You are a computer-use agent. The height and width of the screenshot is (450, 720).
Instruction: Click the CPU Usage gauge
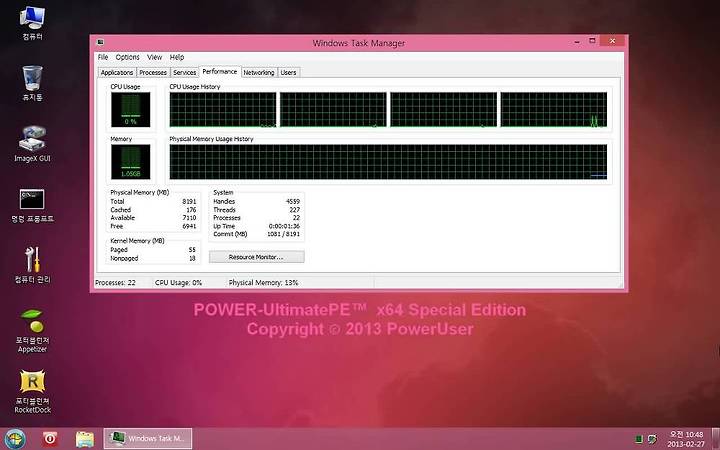coord(130,110)
